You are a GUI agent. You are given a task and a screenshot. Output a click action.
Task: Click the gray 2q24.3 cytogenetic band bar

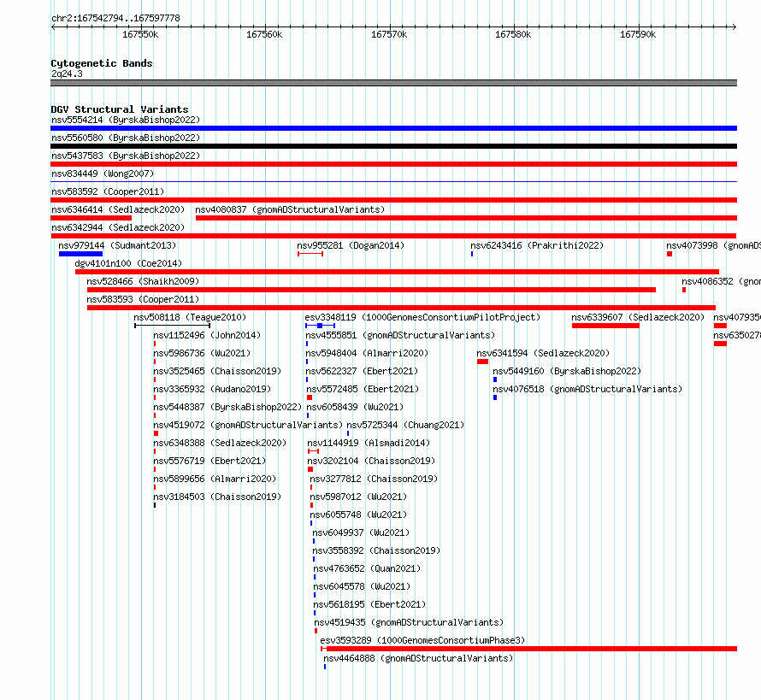(x=393, y=83)
